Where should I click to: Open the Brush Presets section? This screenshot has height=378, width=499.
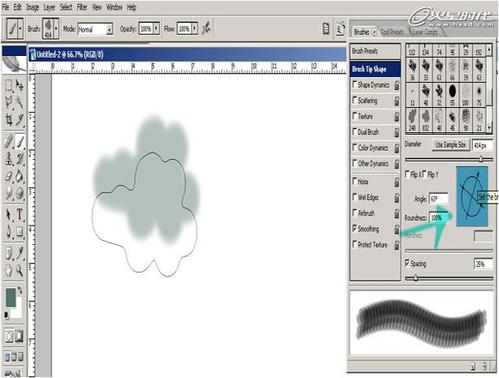375,51
